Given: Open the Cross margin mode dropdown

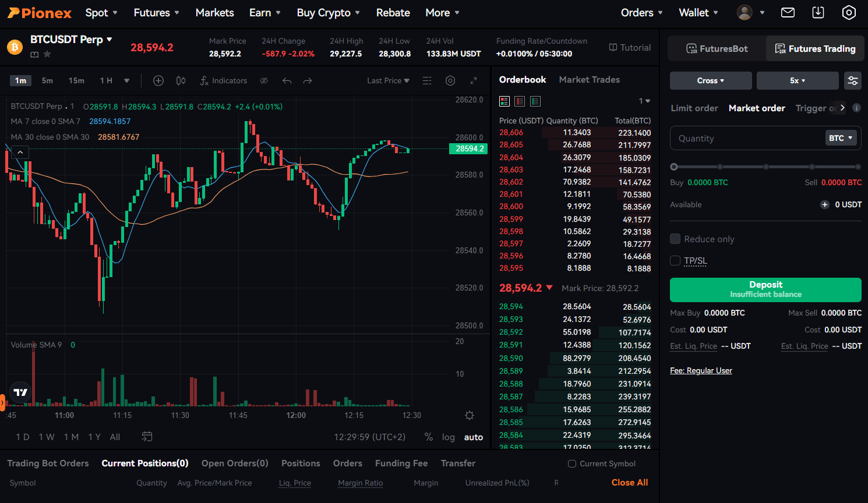Looking at the screenshot, I should pyautogui.click(x=711, y=81).
